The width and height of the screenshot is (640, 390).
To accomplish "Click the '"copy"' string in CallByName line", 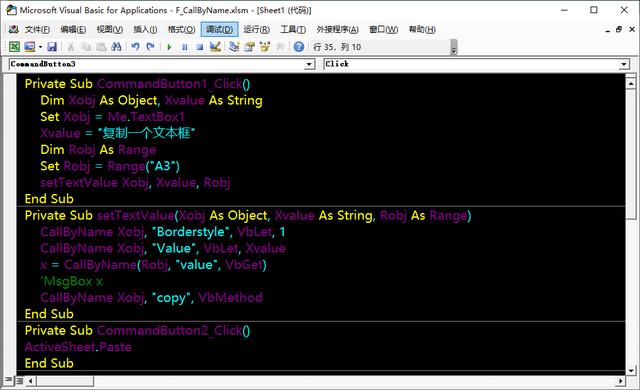I will (171, 298).
